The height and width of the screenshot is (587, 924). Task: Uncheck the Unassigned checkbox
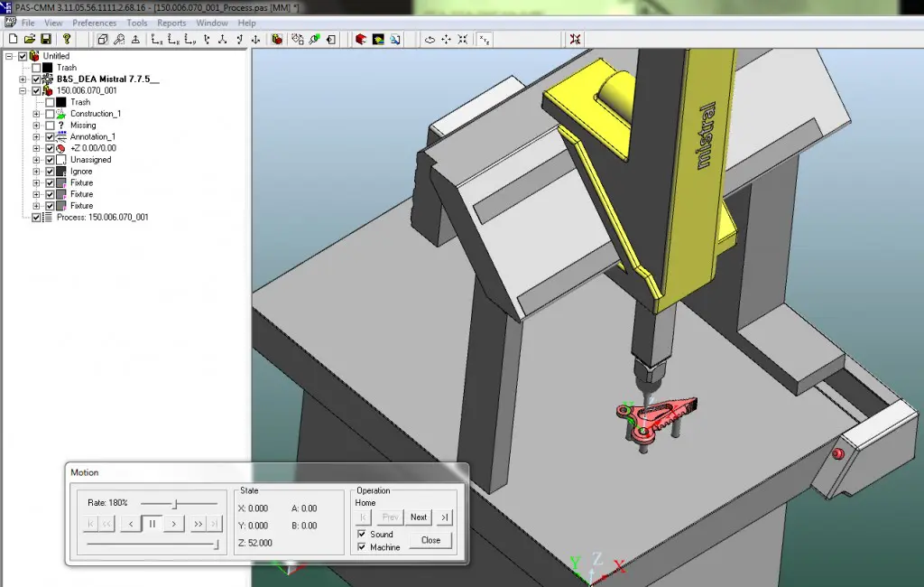(50, 160)
